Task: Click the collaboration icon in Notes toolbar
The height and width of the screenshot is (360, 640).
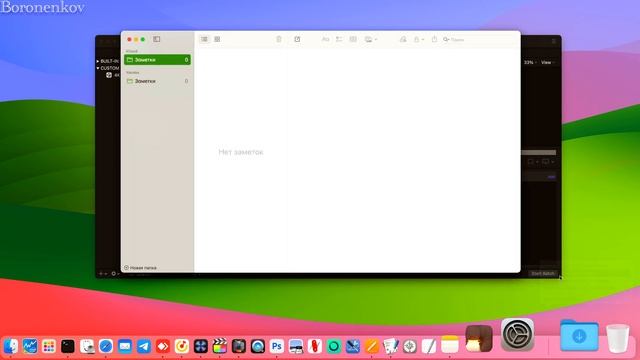Action: click(403, 39)
